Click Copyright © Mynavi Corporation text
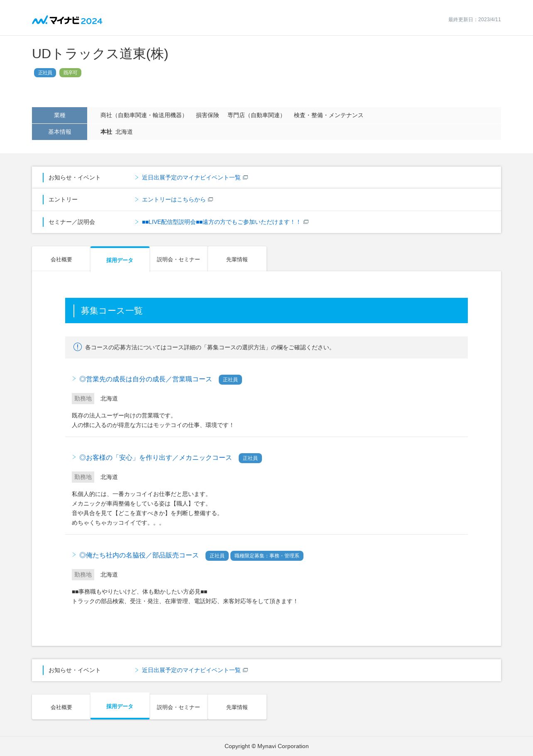 click(x=266, y=746)
